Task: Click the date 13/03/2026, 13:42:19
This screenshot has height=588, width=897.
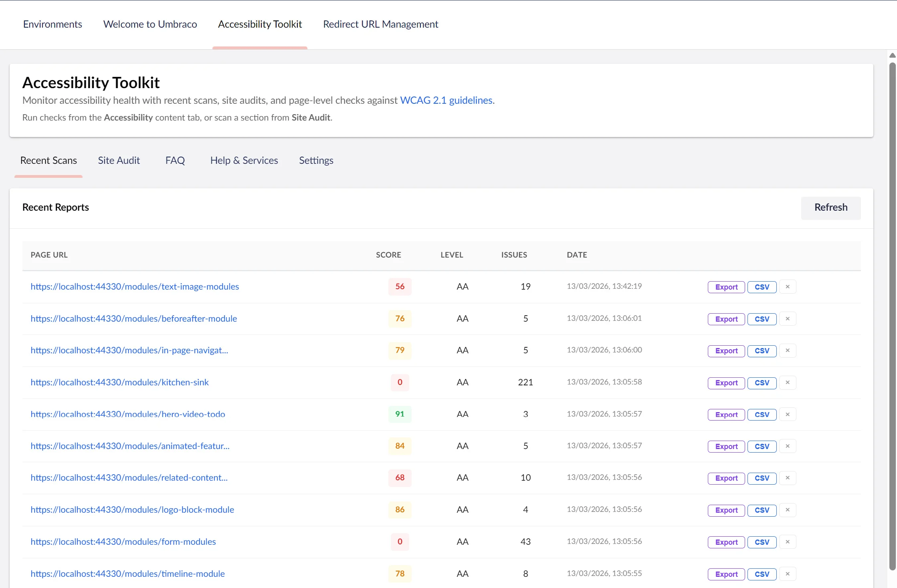Action: point(604,286)
